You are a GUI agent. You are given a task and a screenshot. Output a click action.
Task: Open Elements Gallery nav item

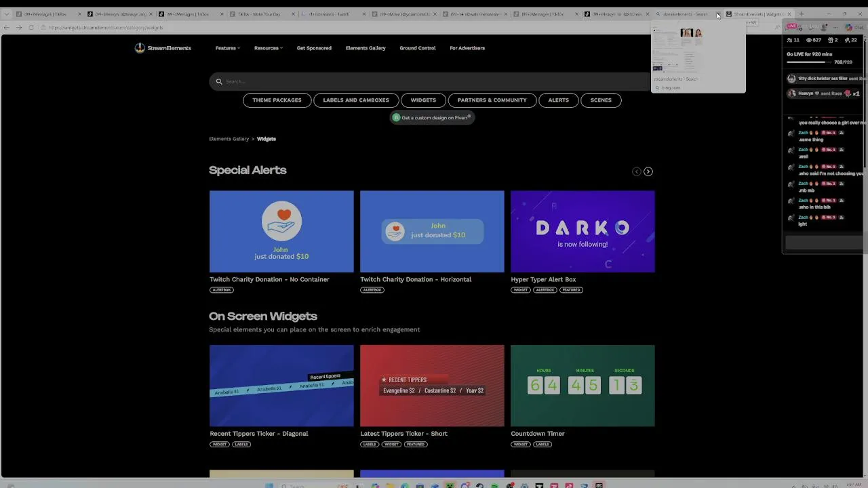coord(366,48)
